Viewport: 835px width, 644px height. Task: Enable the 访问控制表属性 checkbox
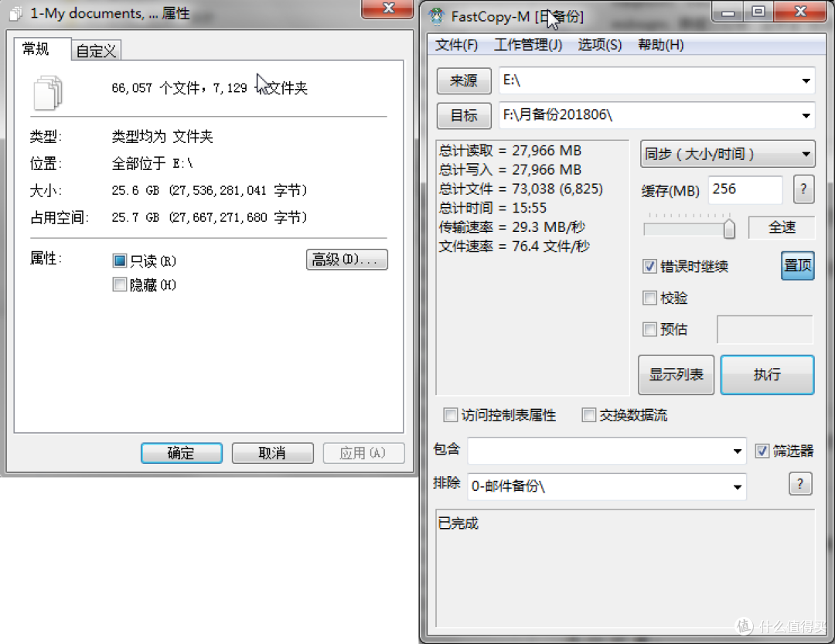click(x=451, y=415)
